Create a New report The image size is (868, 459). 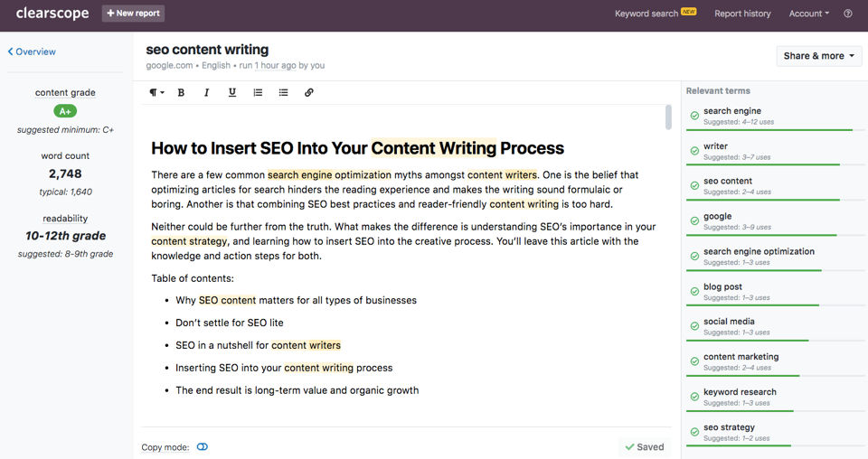[x=133, y=14]
